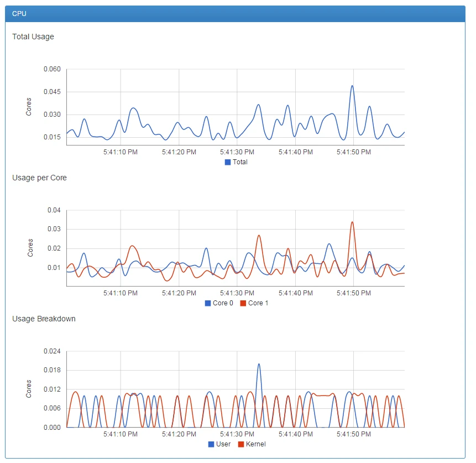Click the highest peak in Total Usage chart
The height and width of the screenshot is (463, 476).
(352, 86)
